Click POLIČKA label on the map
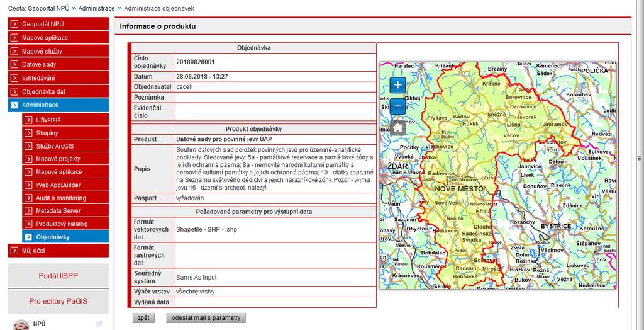Image resolution: width=644 pixels, height=330 pixels. 594,71
